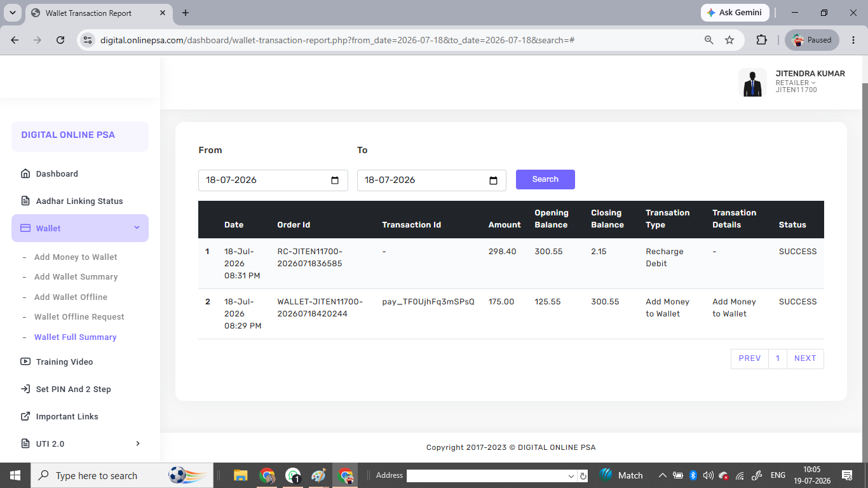This screenshot has width=868, height=488.
Task: Open the RETAILER profile dropdown
Action: pyautogui.click(x=796, y=83)
